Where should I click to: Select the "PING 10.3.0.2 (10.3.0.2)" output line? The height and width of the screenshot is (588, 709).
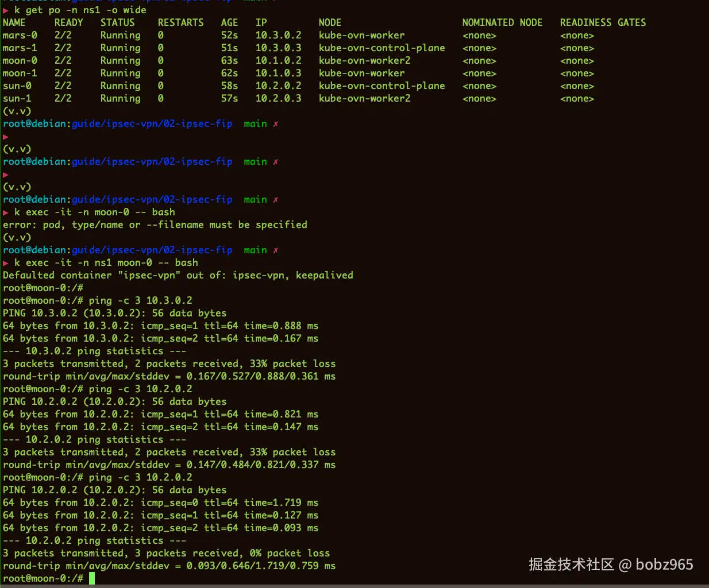pyautogui.click(x=115, y=313)
